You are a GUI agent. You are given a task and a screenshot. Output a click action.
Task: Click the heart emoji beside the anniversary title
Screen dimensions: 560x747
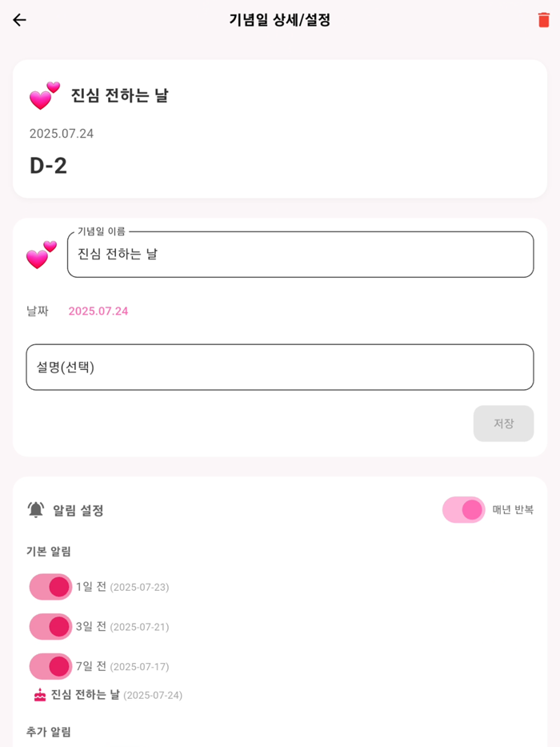pyautogui.click(x=44, y=94)
